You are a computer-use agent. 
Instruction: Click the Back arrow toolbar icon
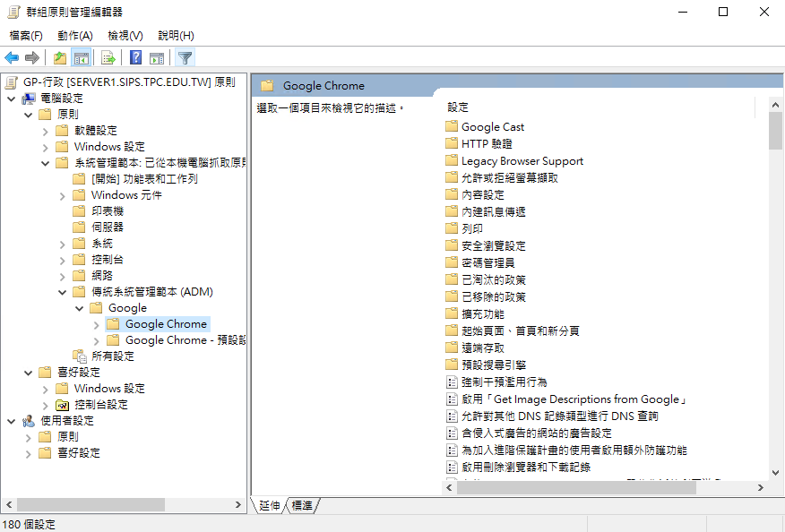coord(12,58)
